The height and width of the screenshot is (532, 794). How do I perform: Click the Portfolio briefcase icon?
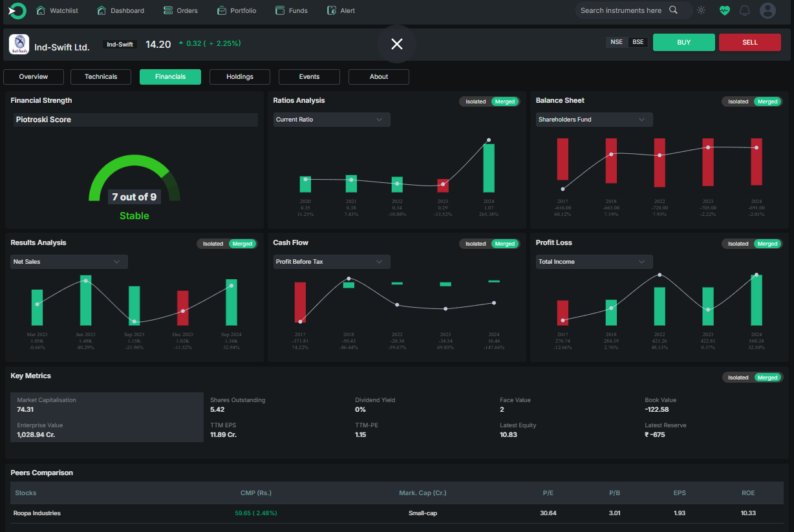click(x=222, y=10)
